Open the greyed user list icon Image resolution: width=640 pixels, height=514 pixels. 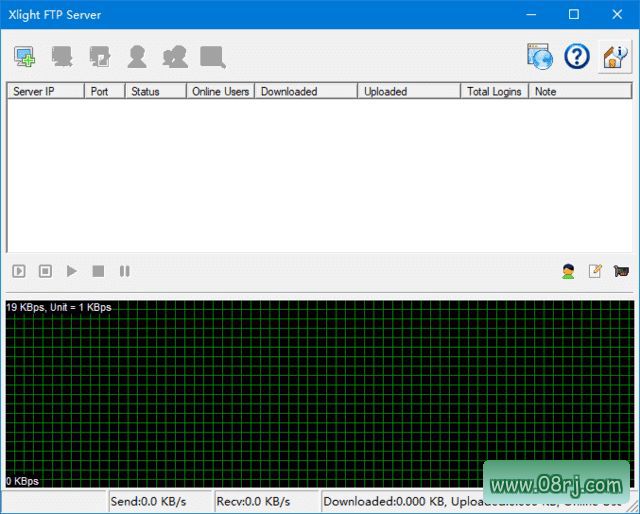[137, 56]
